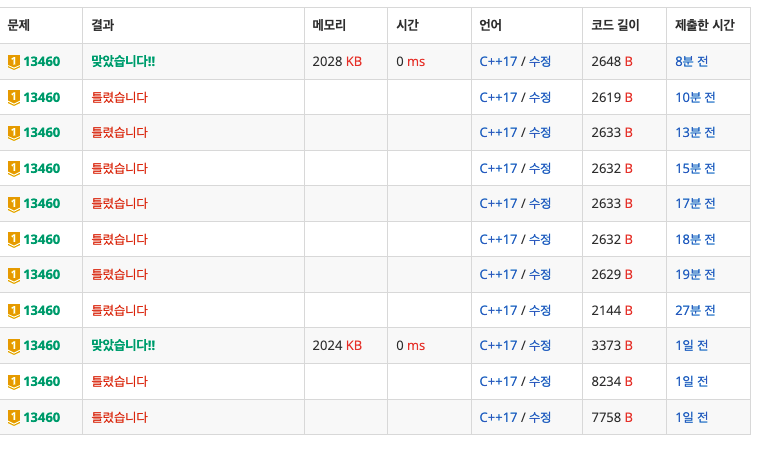Click the 27분 전 submission time
The height and width of the screenshot is (450, 774).
(695, 311)
